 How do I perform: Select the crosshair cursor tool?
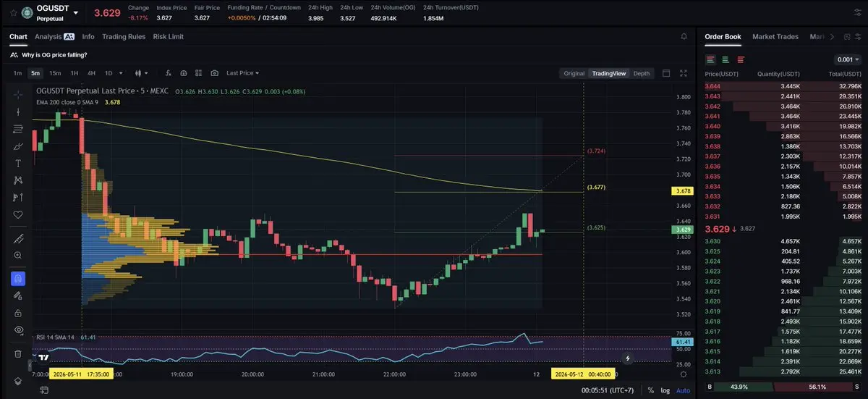click(18, 93)
